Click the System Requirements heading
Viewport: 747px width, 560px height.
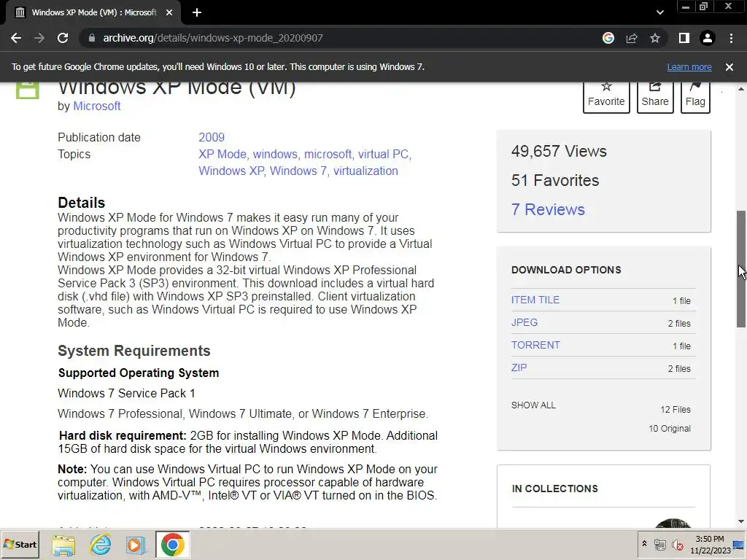tap(134, 351)
